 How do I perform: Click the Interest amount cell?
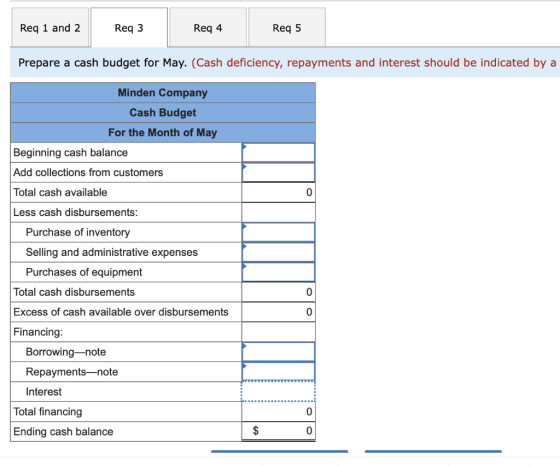click(x=278, y=392)
